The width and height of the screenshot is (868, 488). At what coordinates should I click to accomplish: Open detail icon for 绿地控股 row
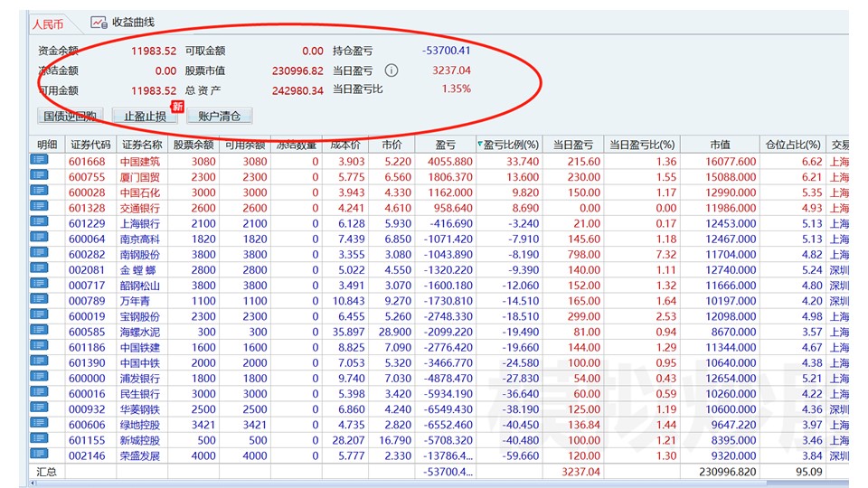tap(39, 423)
